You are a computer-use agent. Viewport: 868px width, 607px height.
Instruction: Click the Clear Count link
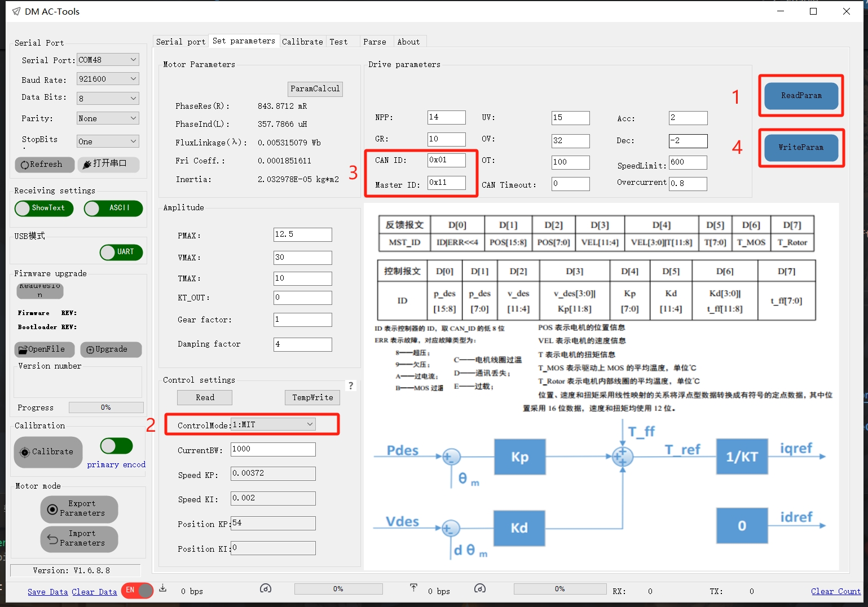(836, 591)
